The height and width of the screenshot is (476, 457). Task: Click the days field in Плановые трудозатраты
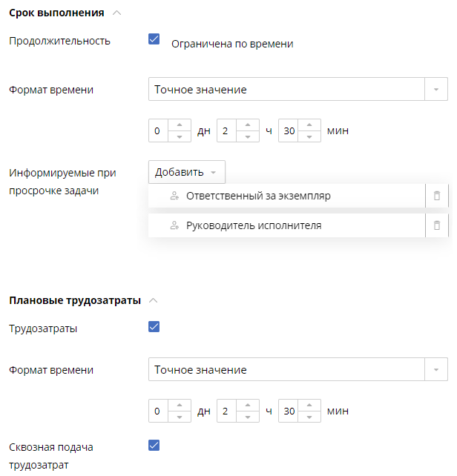158,411
